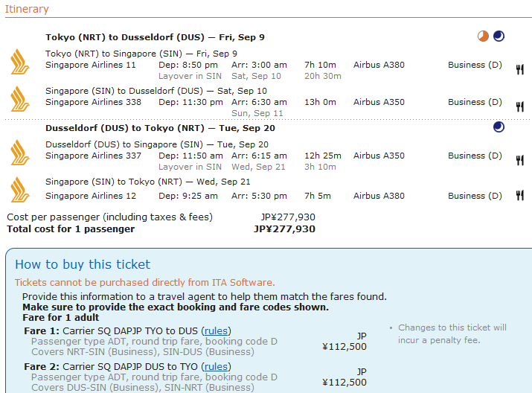Open the rules link for Fare 1
Viewport: 532px width, 393px height.
click(x=217, y=330)
